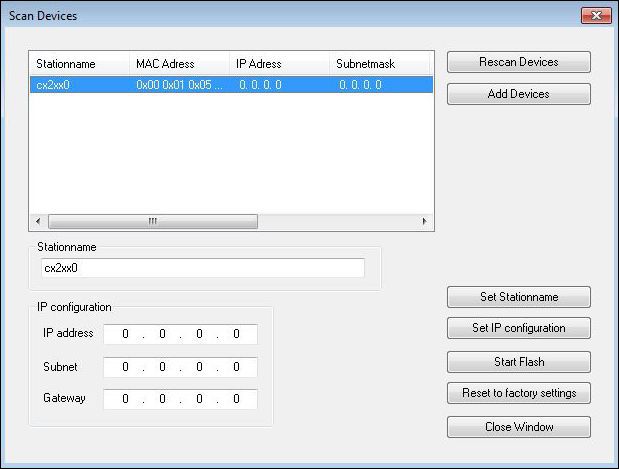Image resolution: width=619 pixels, height=469 pixels.
Task: Click the horizontal scrollbar thumb
Action: tap(153, 221)
